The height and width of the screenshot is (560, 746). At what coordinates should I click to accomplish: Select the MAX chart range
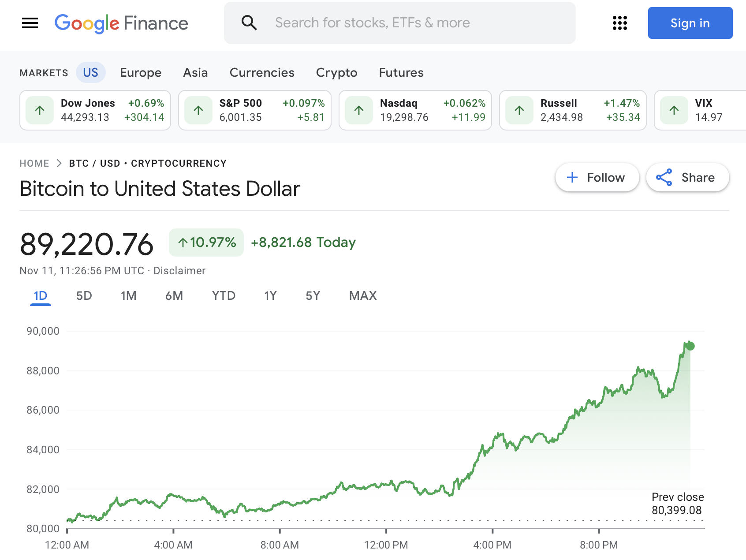(x=363, y=296)
